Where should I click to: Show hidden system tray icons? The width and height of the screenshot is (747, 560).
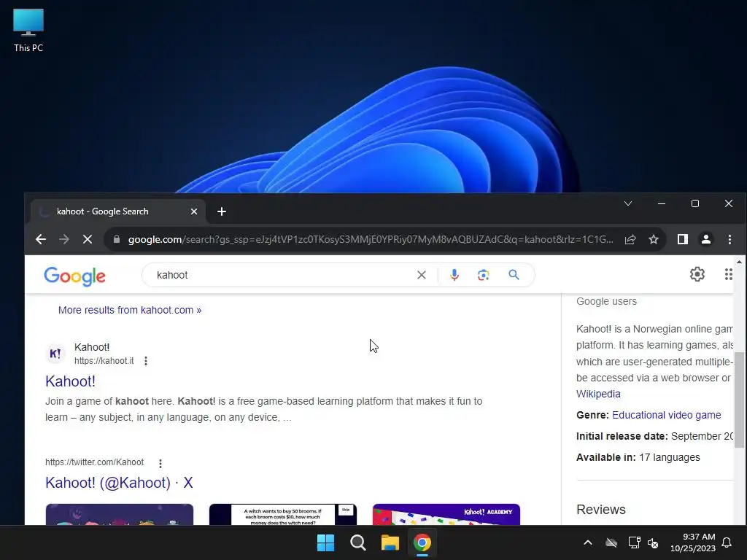(588, 542)
